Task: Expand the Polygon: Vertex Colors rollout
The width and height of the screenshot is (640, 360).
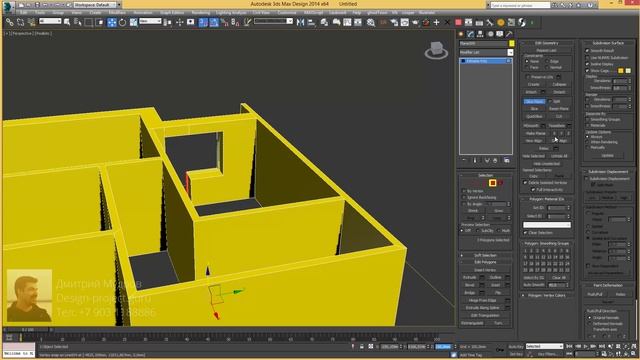Action: (x=547, y=295)
